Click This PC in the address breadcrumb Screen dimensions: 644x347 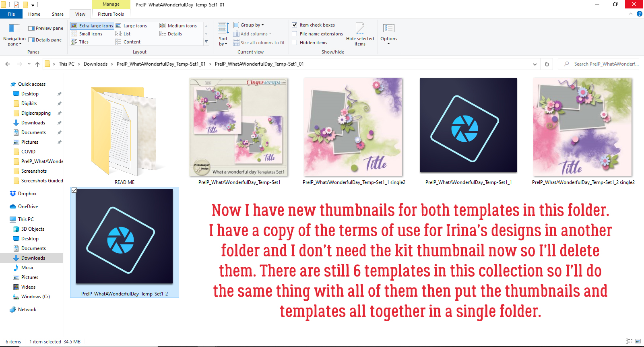(x=67, y=64)
